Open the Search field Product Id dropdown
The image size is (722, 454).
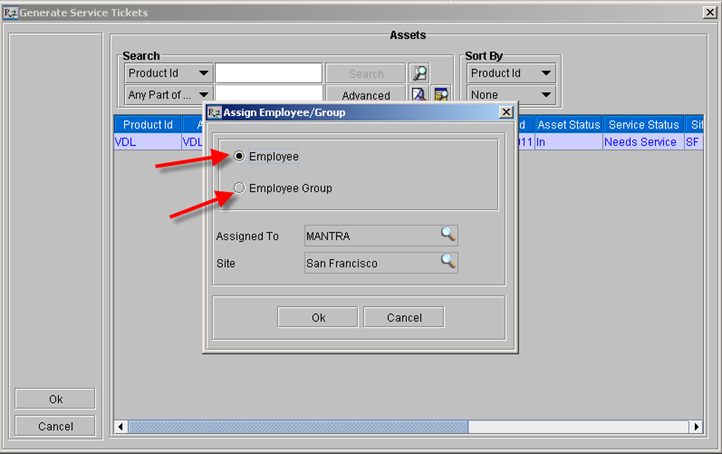point(169,73)
